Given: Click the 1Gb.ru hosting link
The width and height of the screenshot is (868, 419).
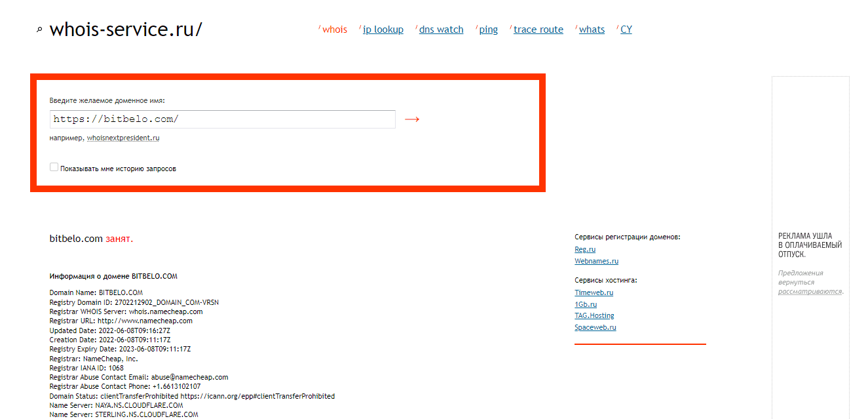Looking at the screenshot, I should (x=586, y=305).
